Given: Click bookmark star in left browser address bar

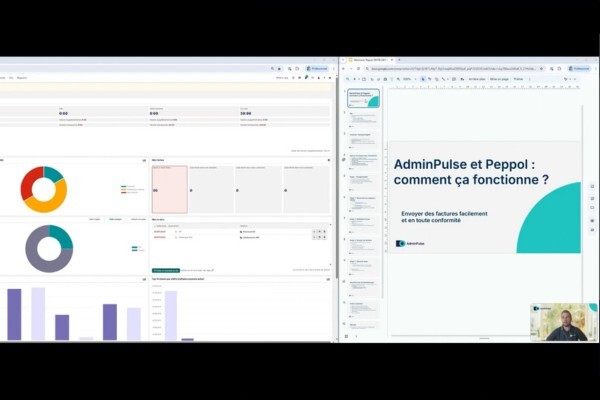Looking at the screenshot, I should coord(279,69).
